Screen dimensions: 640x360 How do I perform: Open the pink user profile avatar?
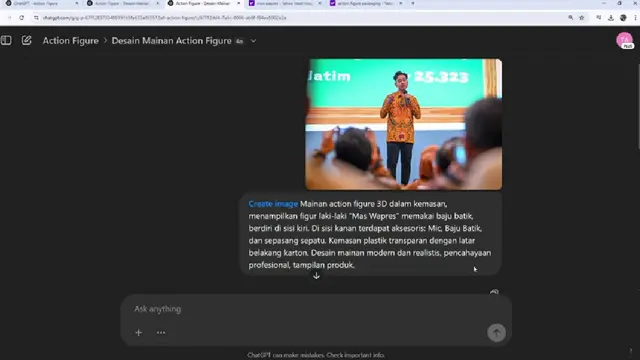click(624, 40)
